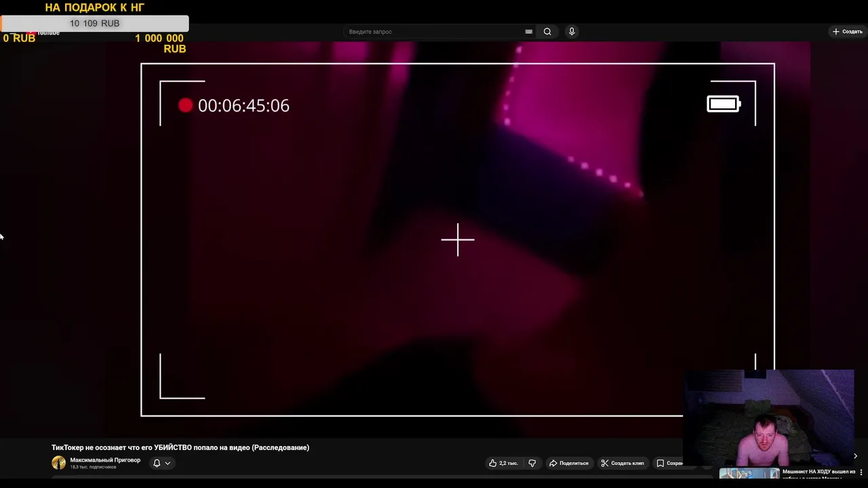Screen dimensions: 868x488
Task: Click the video title 'ТикТокер не осознает...'
Action: tap(180, 447)
